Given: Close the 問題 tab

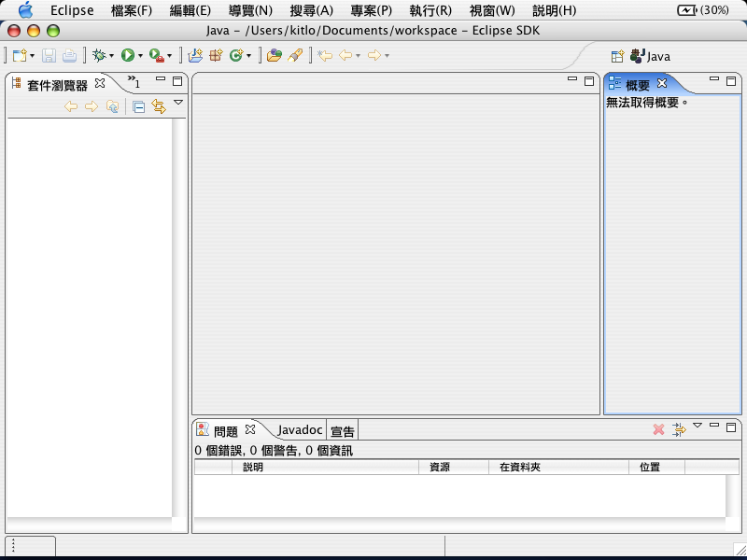Looking at the screenshot, I should click(250, 429).
